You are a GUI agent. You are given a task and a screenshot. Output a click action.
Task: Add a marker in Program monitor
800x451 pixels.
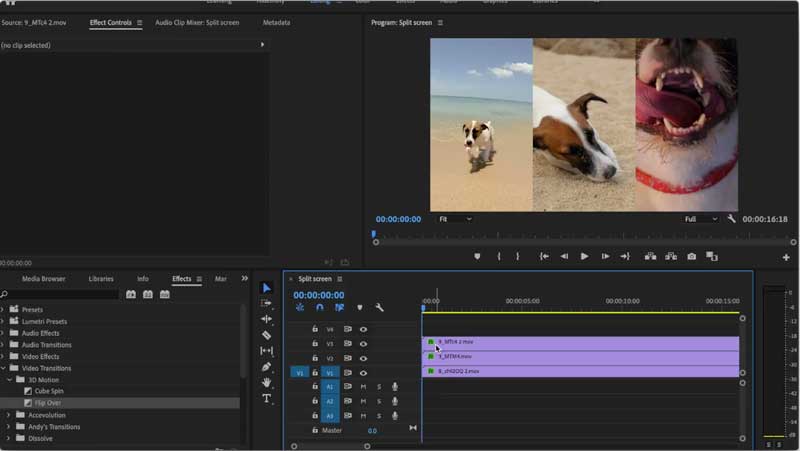477,257
